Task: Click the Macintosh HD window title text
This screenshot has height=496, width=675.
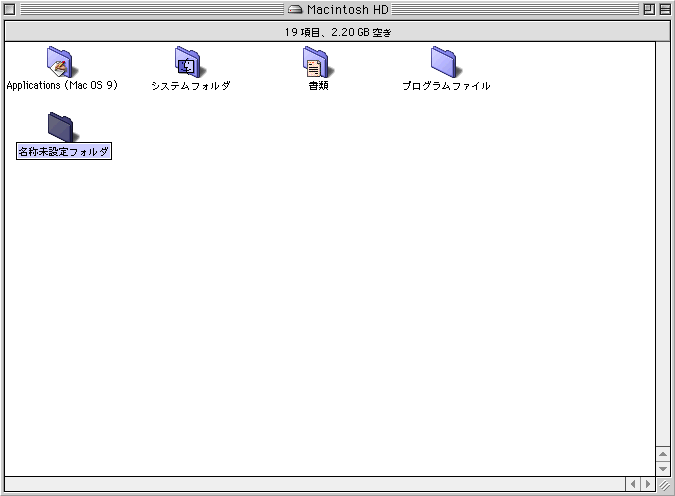Action: pyautogui.click(x=347, y=9)
